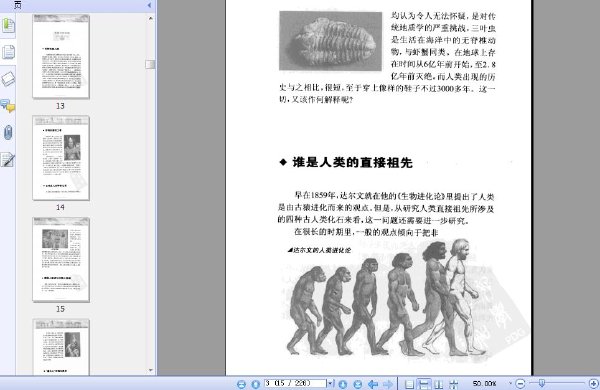Go to first page button
This screenshot has height=390, width=600.
(241, 384)
